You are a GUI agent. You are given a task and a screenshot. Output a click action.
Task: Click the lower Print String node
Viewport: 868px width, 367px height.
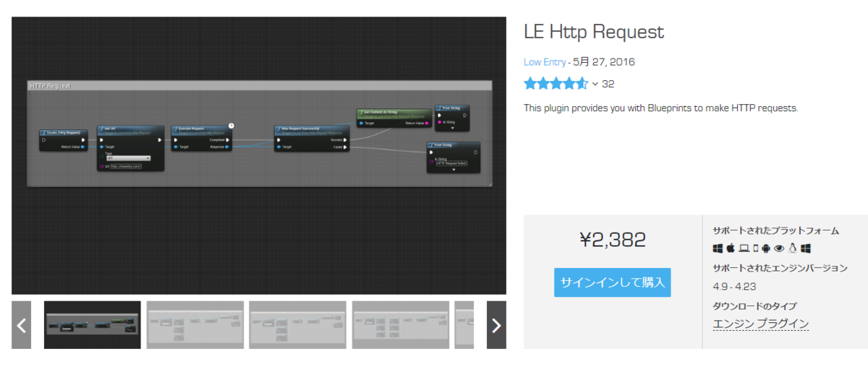(454, 157)
